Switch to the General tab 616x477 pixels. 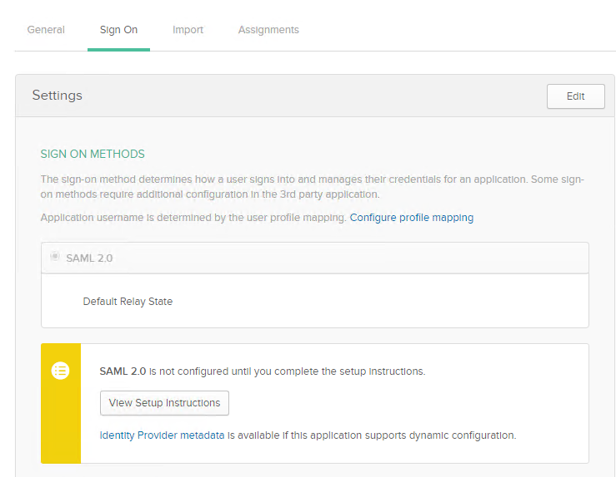tap(46, 30)
